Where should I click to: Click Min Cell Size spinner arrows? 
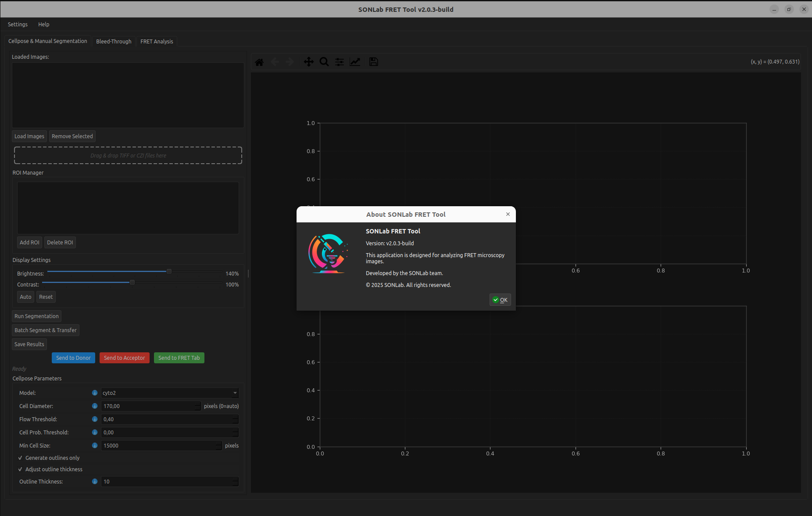click(x=218, y=445)
